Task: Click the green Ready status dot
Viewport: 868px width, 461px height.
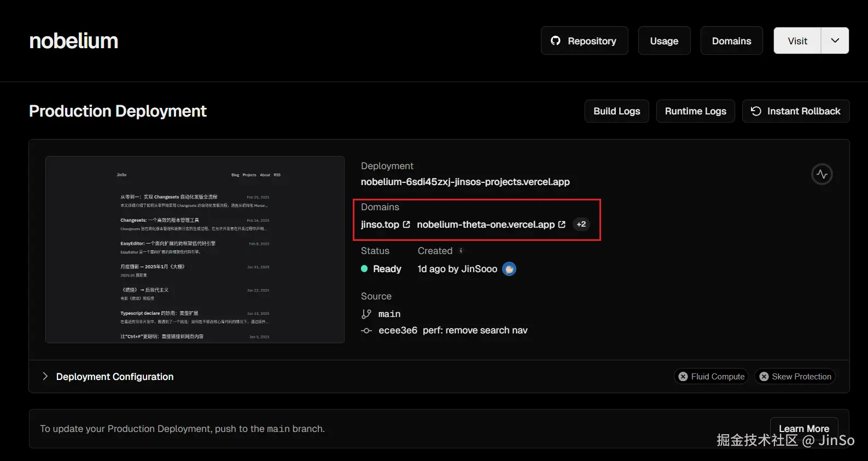Action: (x=364, y=269)
